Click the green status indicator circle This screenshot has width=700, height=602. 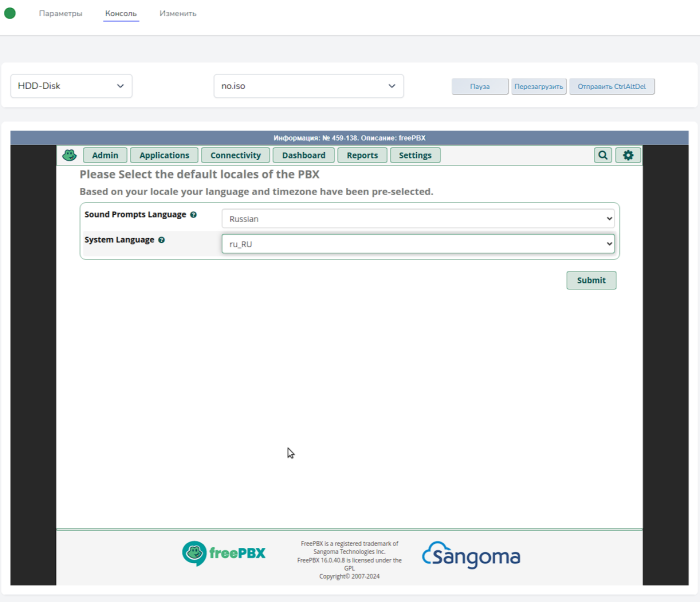(x=10, y=13)
